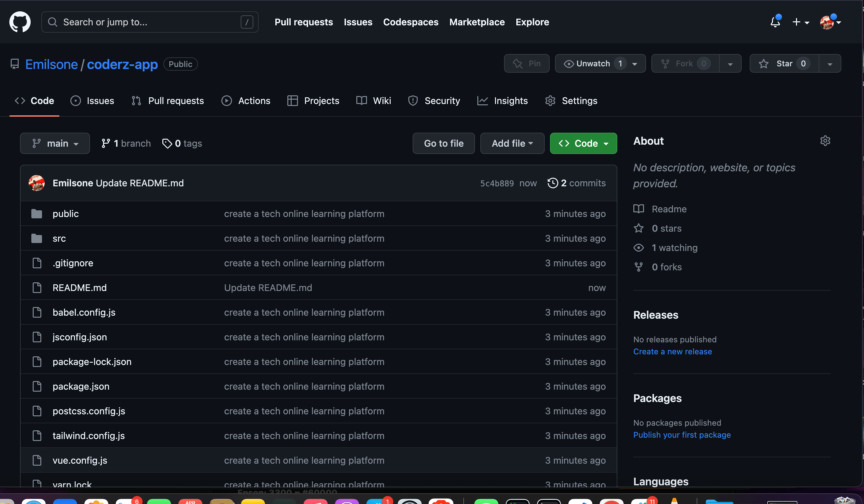Open the Projects tab
Viewport: 864px width, 504px height.
tap(313, 101)
